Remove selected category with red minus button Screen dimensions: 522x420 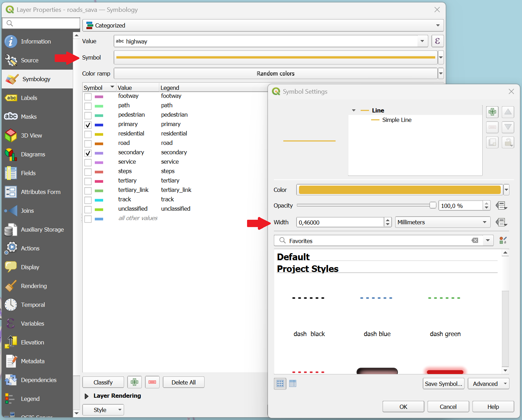pyautogui.click(x=152, y=382)
